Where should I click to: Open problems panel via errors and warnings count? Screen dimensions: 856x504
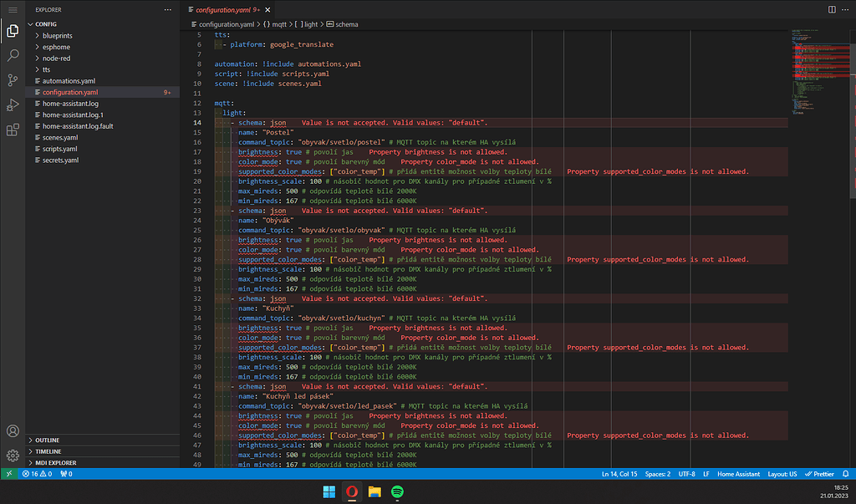37,474
